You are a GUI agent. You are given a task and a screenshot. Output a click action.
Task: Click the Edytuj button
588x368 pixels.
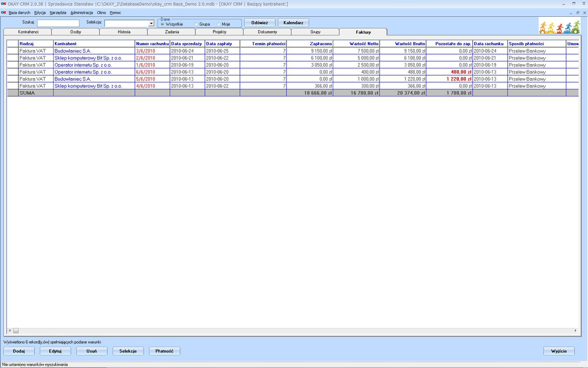55,351
